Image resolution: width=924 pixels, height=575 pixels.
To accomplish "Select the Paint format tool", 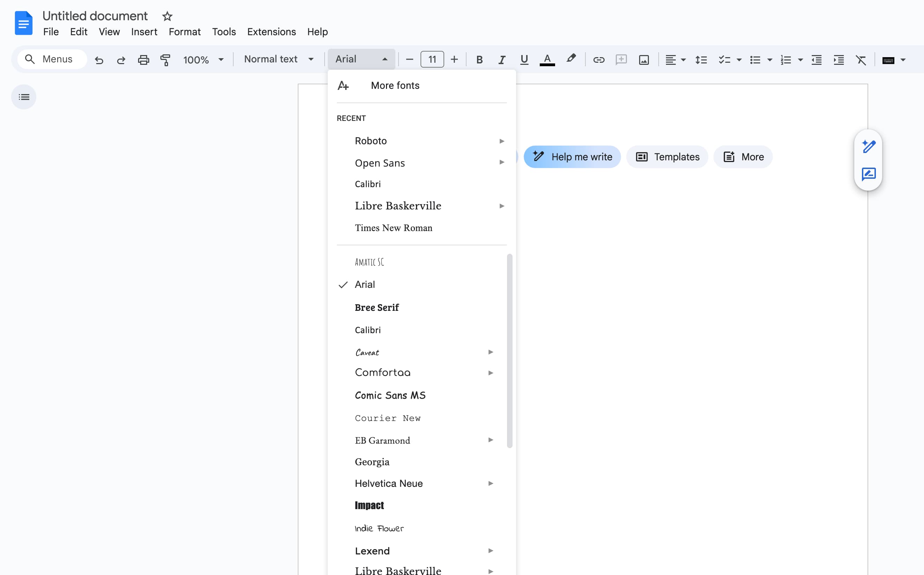I will click(165, 60).
